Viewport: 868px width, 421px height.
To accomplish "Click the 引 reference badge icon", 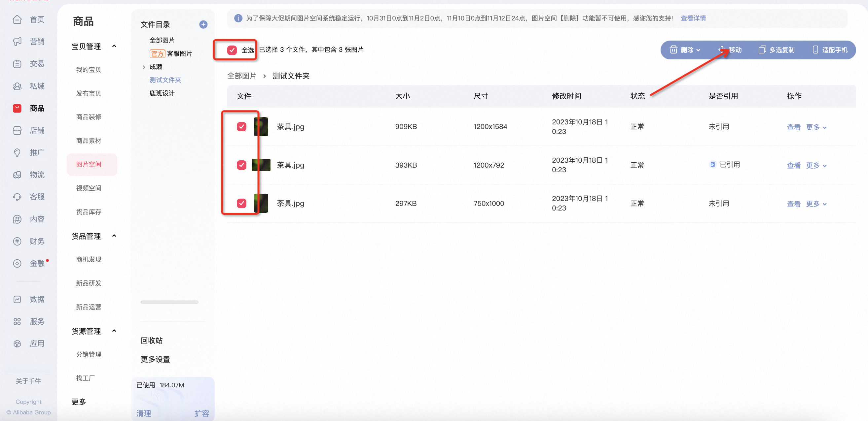I will click(x=713, y=165).
